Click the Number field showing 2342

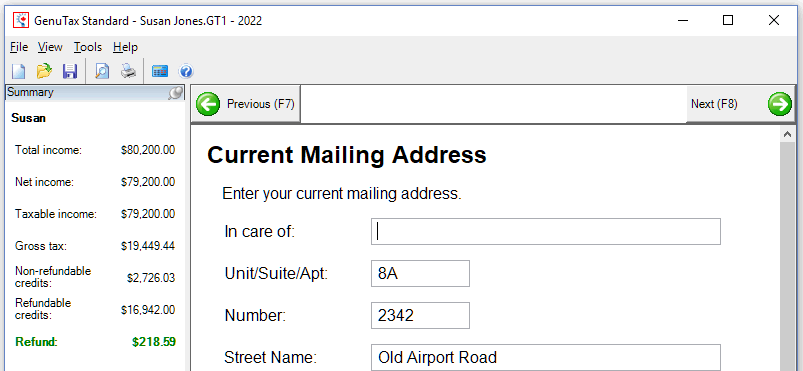tap(420, 316)
